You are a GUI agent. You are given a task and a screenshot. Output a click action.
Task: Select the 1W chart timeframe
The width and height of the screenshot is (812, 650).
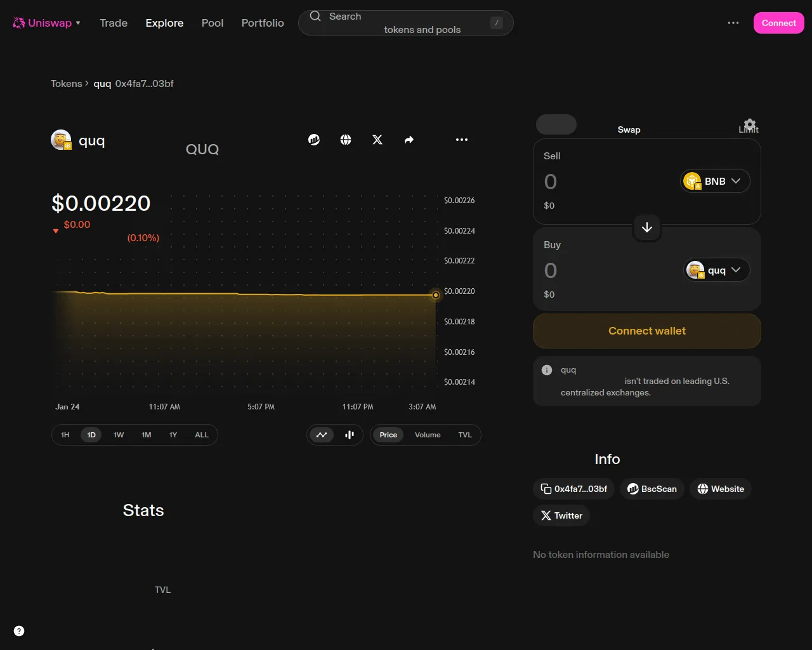[x=119, y=435]
